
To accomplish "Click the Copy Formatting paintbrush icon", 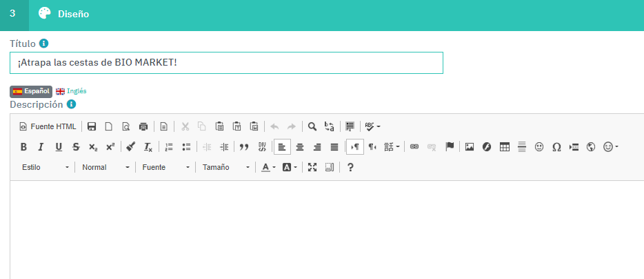I will (131, 147).
